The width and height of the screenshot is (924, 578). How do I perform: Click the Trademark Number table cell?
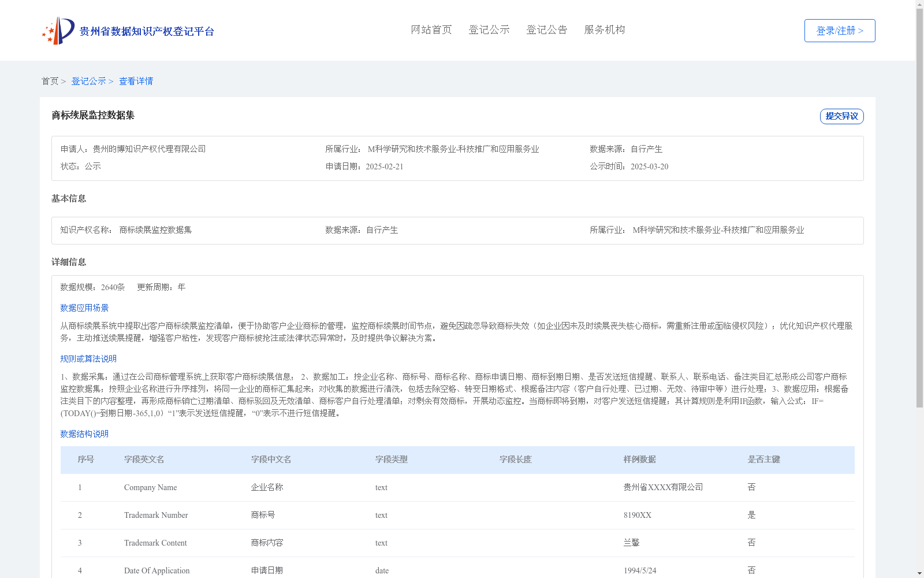point(156,515)
